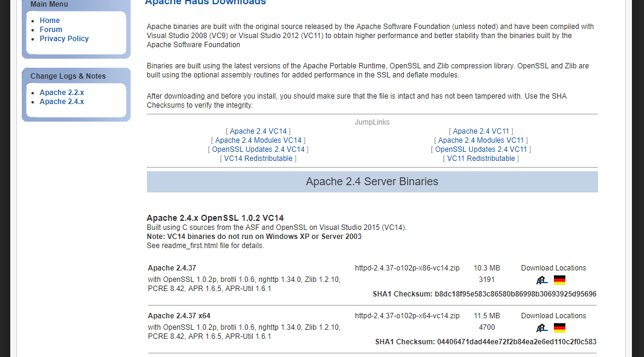The height and width of the screenshot is (357, 644).
Task: Jump to Apache 2.4 Modules VC14
Action: coord(258,140)
